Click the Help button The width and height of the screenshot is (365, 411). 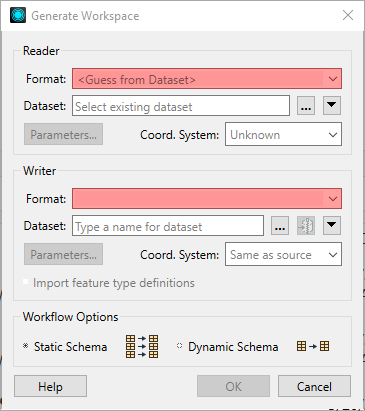50,386
